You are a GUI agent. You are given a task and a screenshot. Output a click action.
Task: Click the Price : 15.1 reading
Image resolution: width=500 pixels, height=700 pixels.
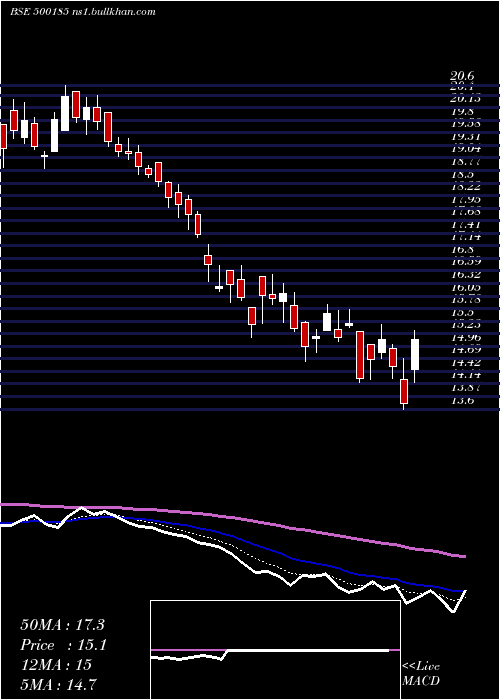[63, 645]
